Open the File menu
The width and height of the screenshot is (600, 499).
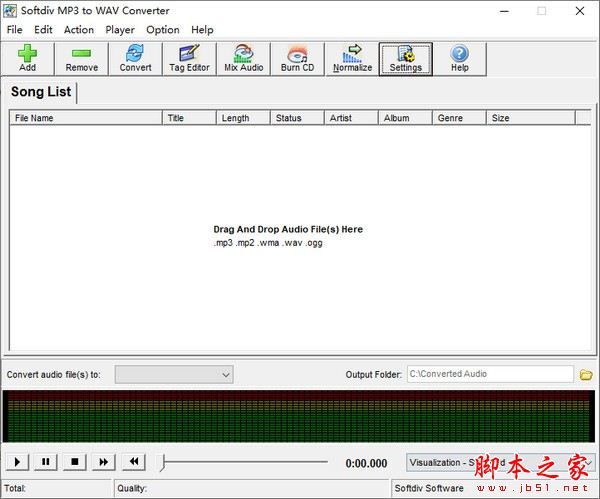(x=15, y=30)
